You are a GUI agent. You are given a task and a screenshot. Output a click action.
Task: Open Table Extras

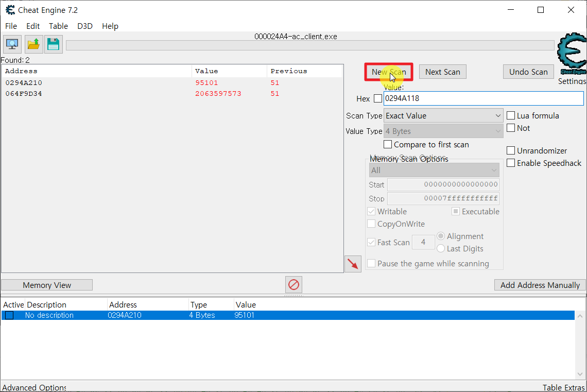click(x=563, y=387)
